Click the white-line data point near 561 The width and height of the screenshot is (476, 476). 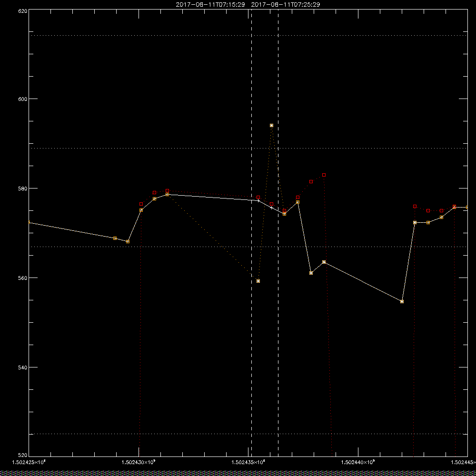click(x=311, y=273)
